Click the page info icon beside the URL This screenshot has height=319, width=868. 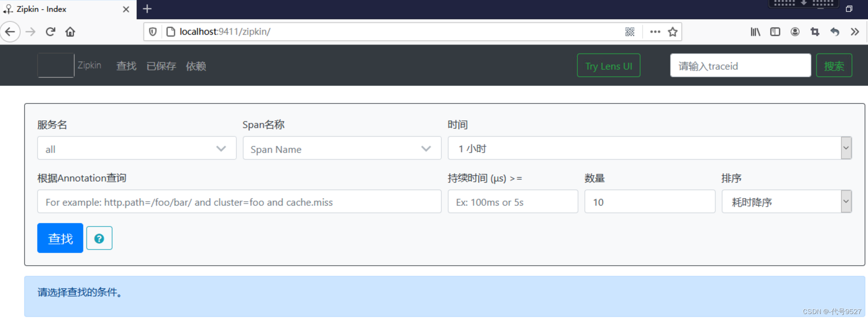pos(171,32)
